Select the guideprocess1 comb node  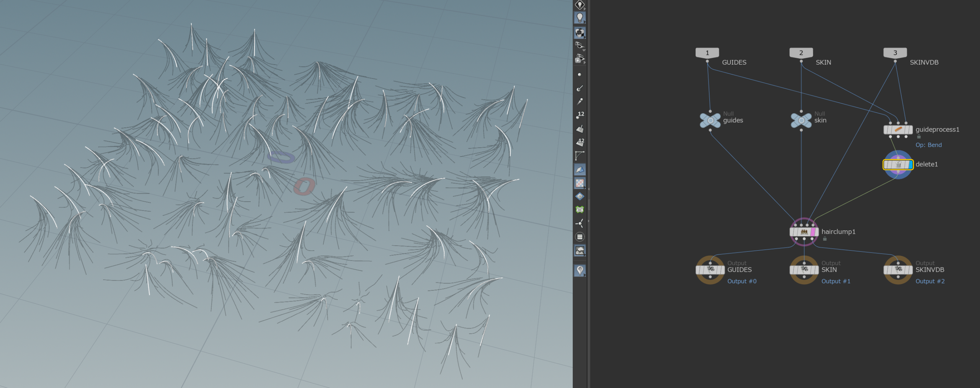click(898, 130)
